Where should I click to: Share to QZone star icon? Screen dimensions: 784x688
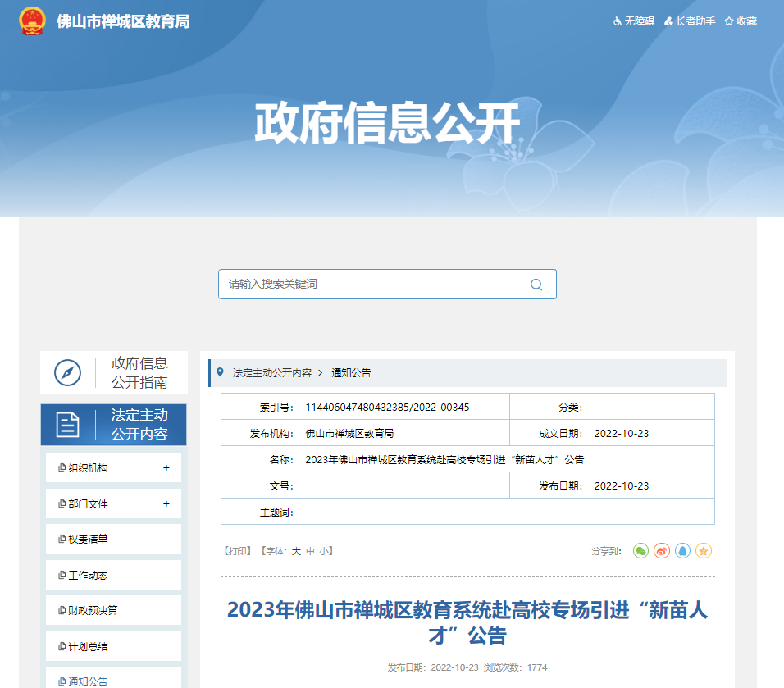click(704, 551)
